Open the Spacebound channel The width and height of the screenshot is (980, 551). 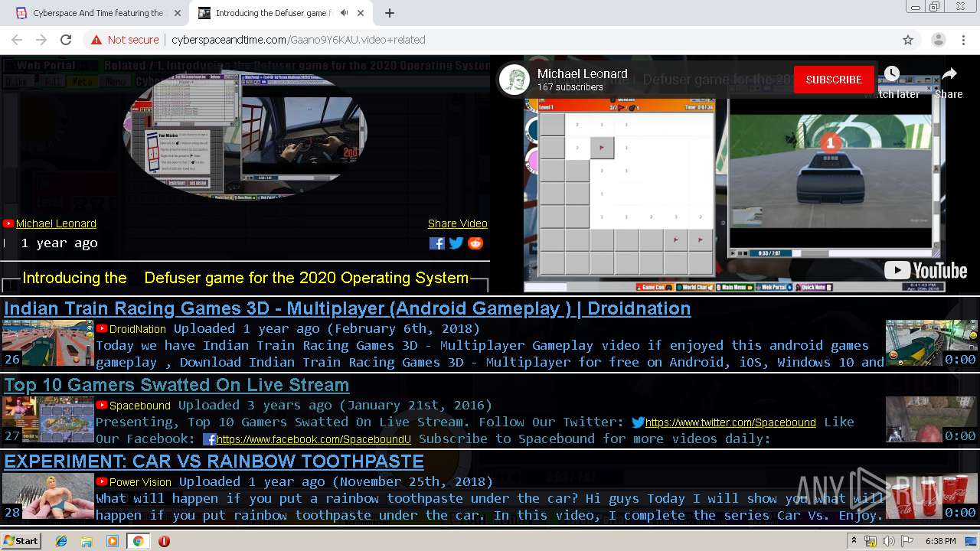[140, 406]
